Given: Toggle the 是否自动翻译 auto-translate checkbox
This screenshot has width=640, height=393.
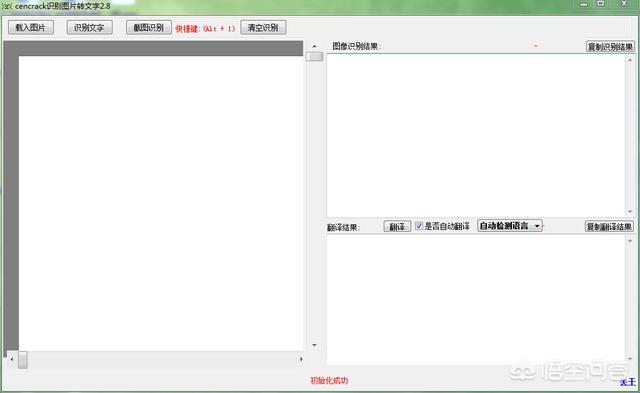Looking at the screenshot, I should 419,226.
